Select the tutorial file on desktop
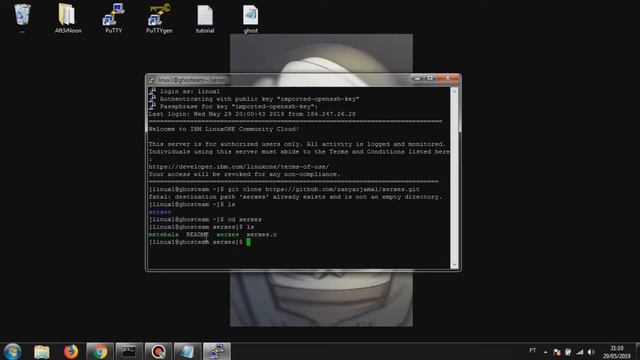This screenshot has width=640, height=360. point(205,19)
